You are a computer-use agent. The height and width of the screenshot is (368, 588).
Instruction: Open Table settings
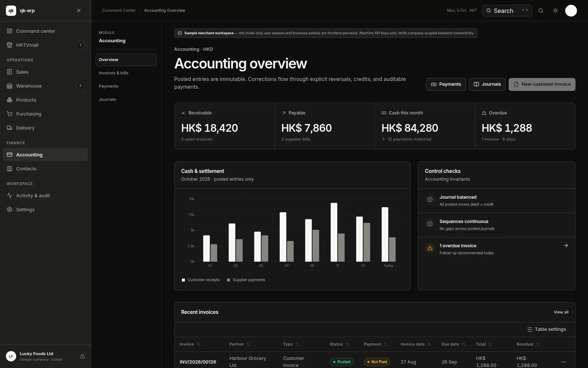click(x=546, y=329)
